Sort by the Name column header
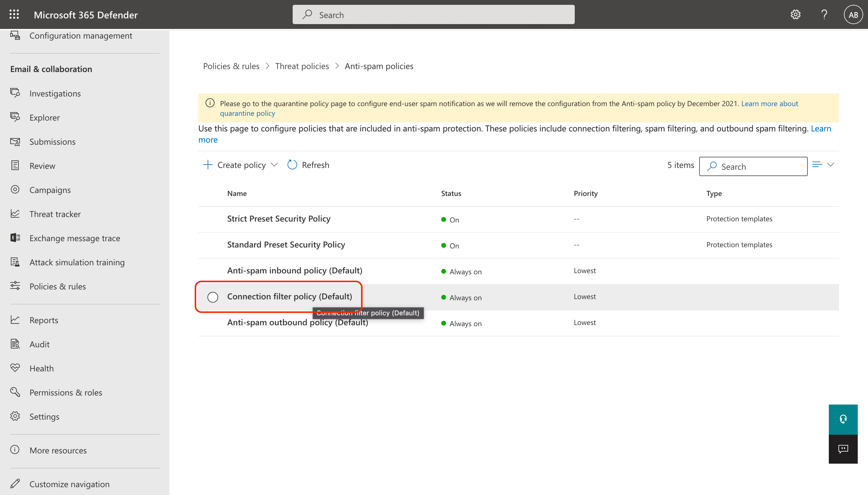This screenshot has height=495, width=868. pyautogui.click(x=237, y=193)
